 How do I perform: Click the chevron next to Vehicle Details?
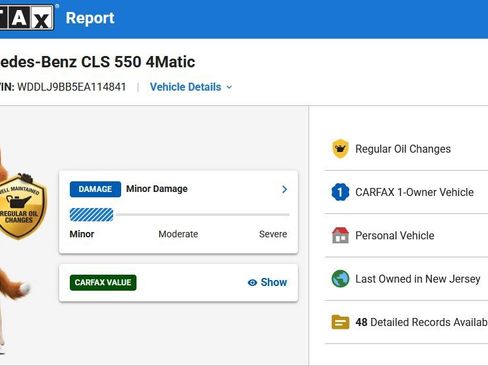click(229, 87)
